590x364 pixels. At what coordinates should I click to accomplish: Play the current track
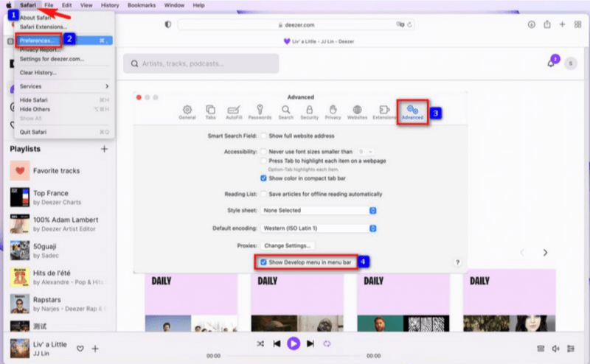(294, 343)
